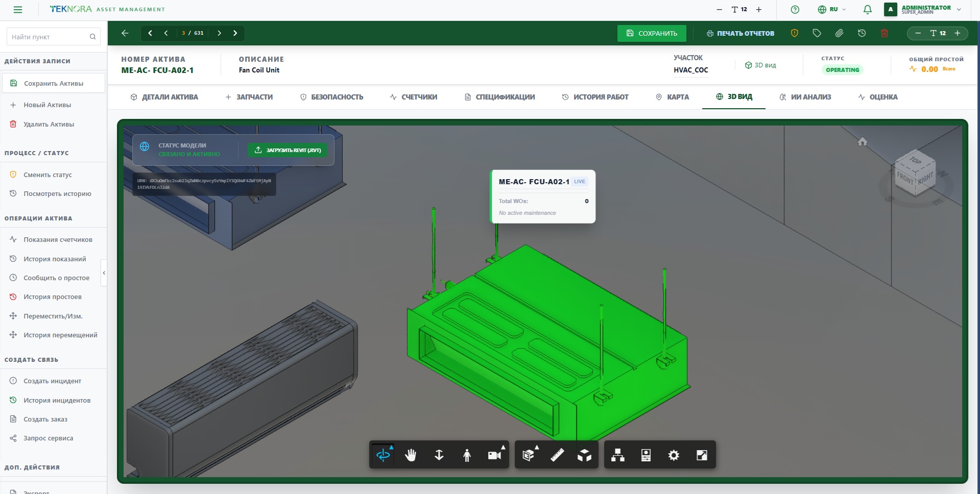Open notifications bell
The image size is (980, 494).
[x=867, y=9]
